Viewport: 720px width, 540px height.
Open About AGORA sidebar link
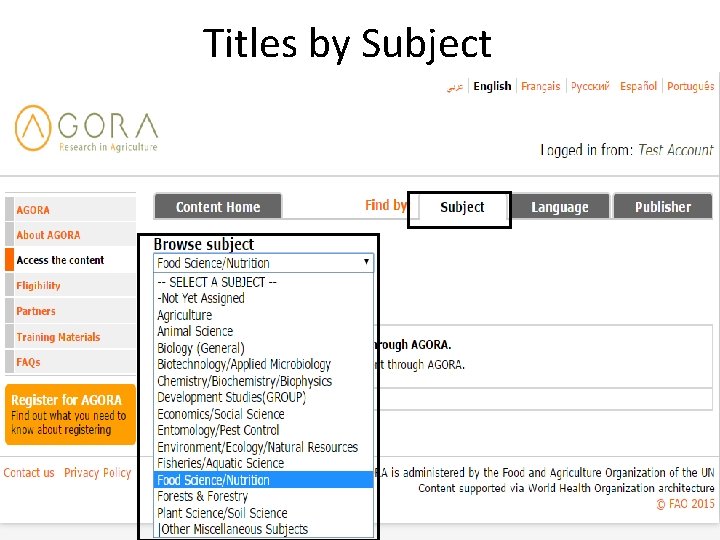[48, 235]
